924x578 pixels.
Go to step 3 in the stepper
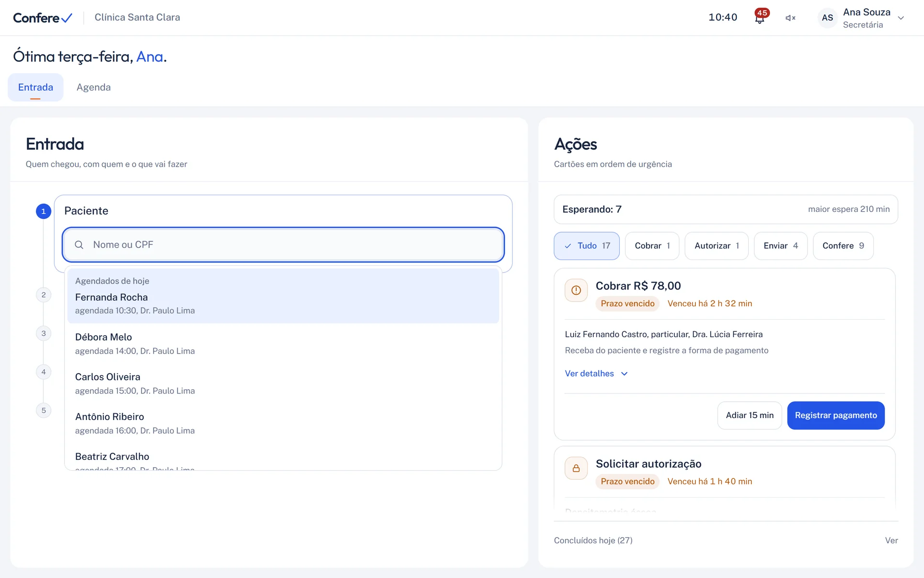pyautogui.click(x=44, y=333)
